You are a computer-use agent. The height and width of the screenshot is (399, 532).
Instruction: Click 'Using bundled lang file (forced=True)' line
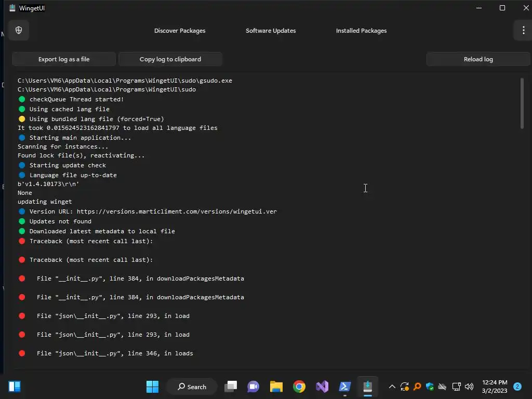[x=91, y=119]
